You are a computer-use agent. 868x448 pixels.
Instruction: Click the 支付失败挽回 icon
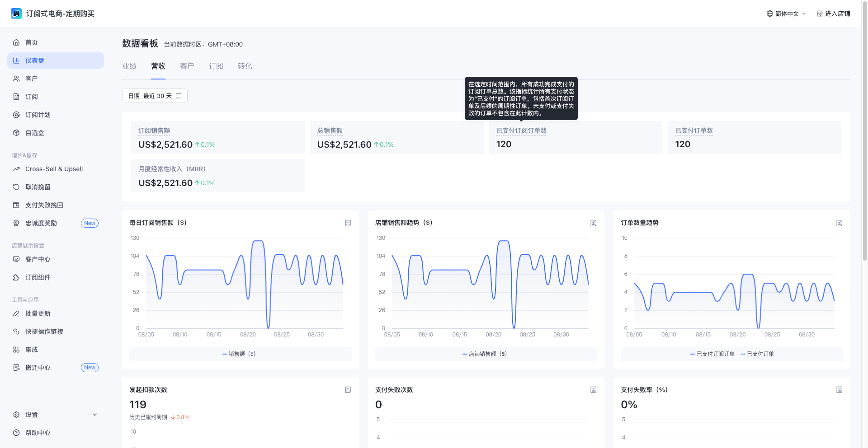[x=16, y=205]
